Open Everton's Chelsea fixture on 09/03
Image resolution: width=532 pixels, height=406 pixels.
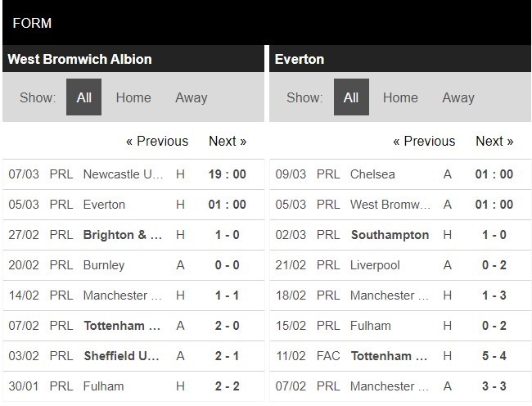pyautogui.click(x=372, y=174)
